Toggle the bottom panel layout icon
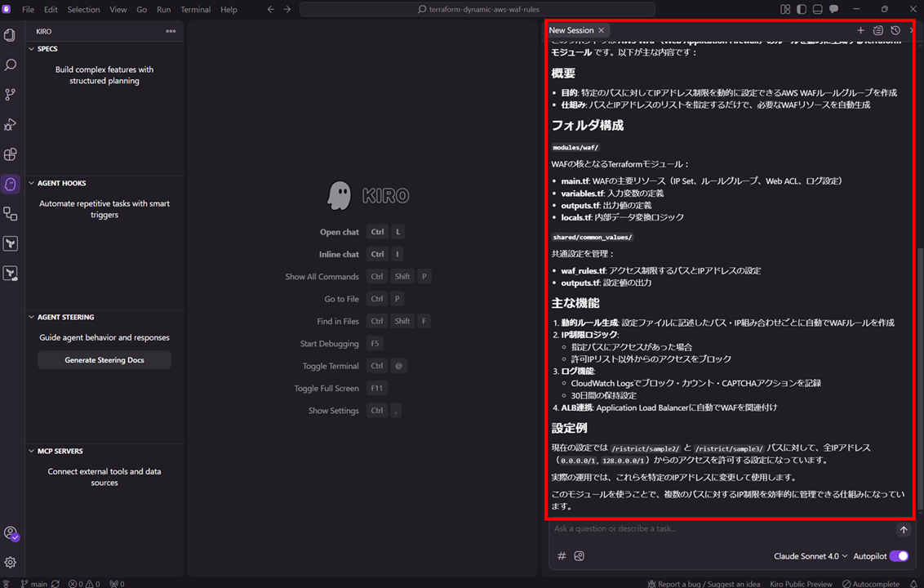This screenshot has width=924, height=588. (x=817, y=10)
